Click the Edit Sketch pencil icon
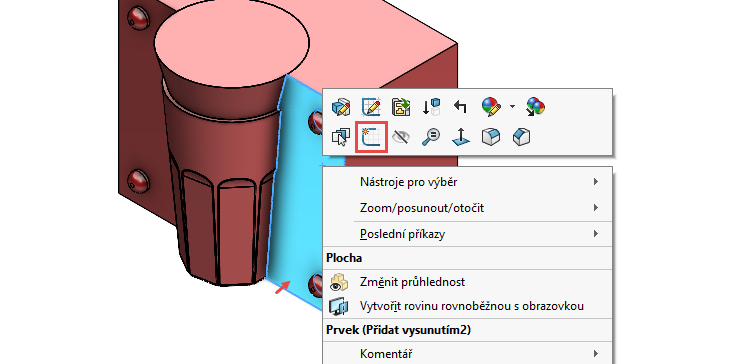750x364 pixels. 371,107
